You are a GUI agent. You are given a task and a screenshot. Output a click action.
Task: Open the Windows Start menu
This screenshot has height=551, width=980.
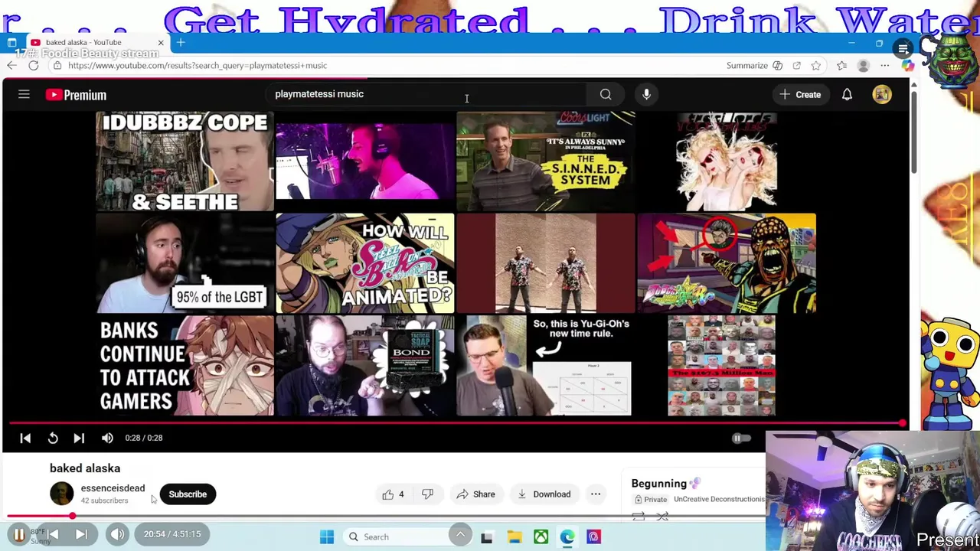[x=327, y=537]
